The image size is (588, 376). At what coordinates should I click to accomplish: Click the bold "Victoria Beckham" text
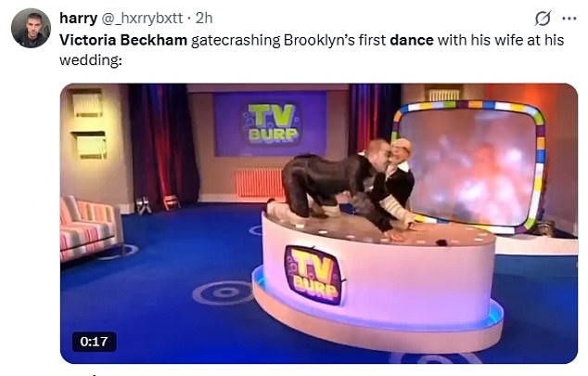pyautogui.click(x=123, y=40)
